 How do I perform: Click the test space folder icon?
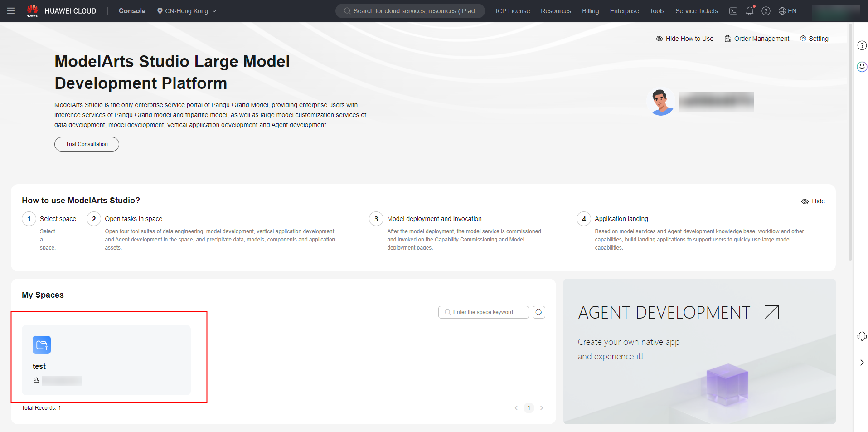(x=42, y=345)
